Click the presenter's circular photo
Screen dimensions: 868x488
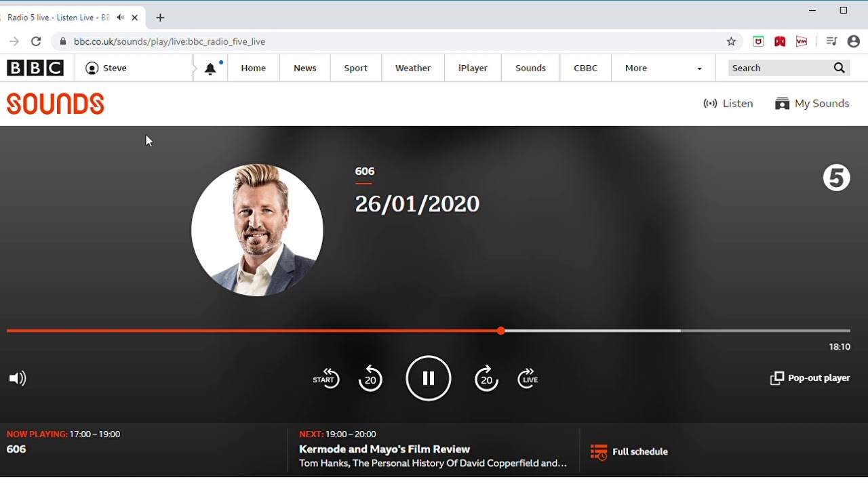pyautogui.click(x=257, y=230)
